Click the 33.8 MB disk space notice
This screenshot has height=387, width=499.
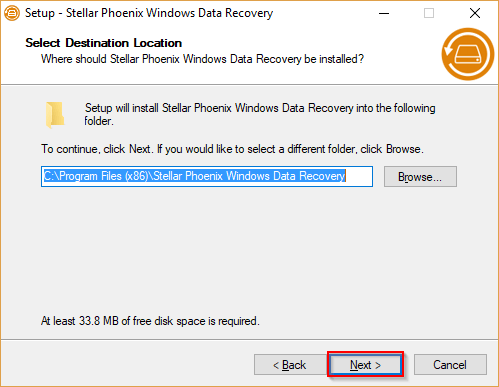150,321
